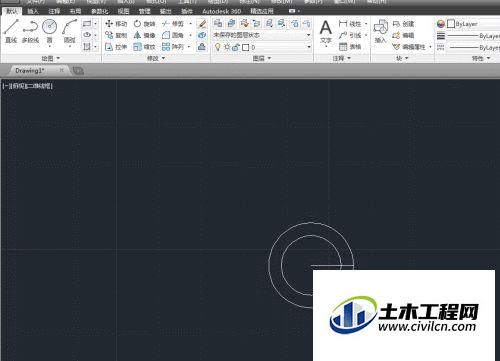Activate the Move (移动) command

pos(116,24)
